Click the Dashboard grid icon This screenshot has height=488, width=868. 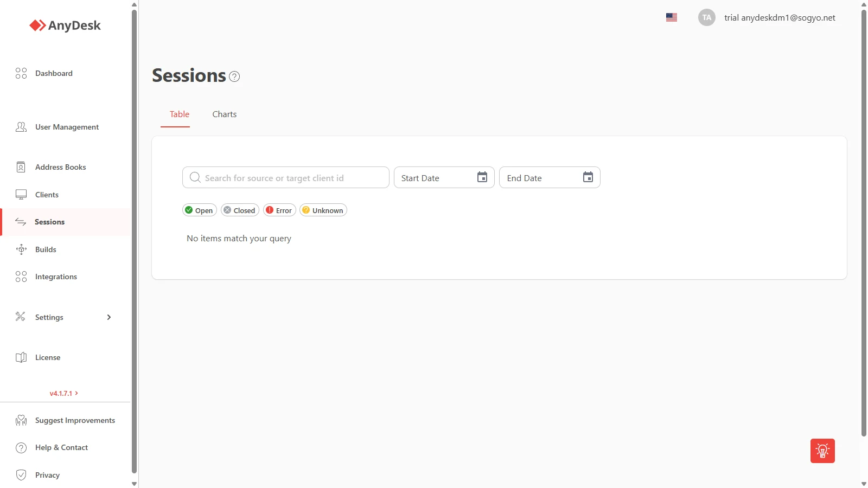[21, 73]
